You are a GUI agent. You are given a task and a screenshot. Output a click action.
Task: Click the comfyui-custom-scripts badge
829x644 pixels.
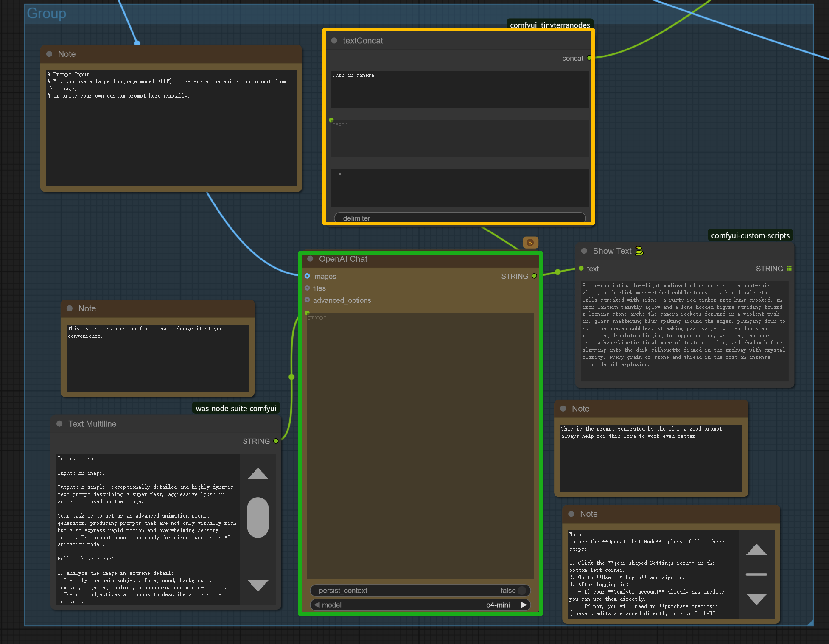750,235
